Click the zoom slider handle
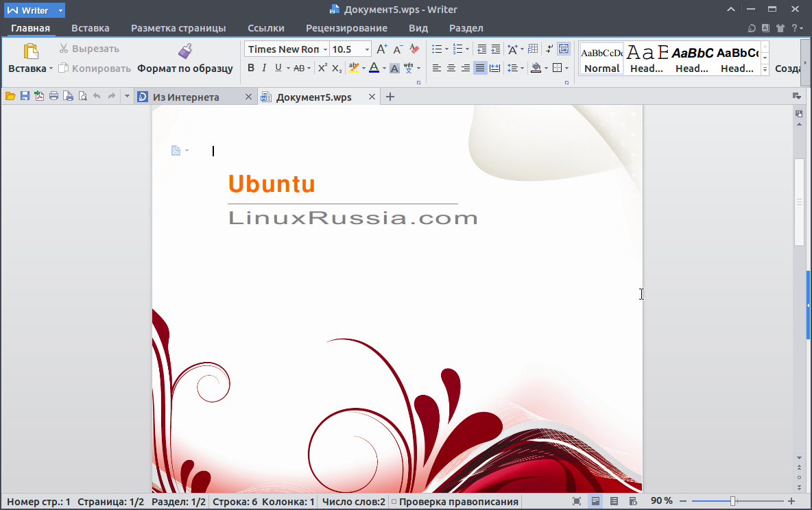 click(732, 500)
